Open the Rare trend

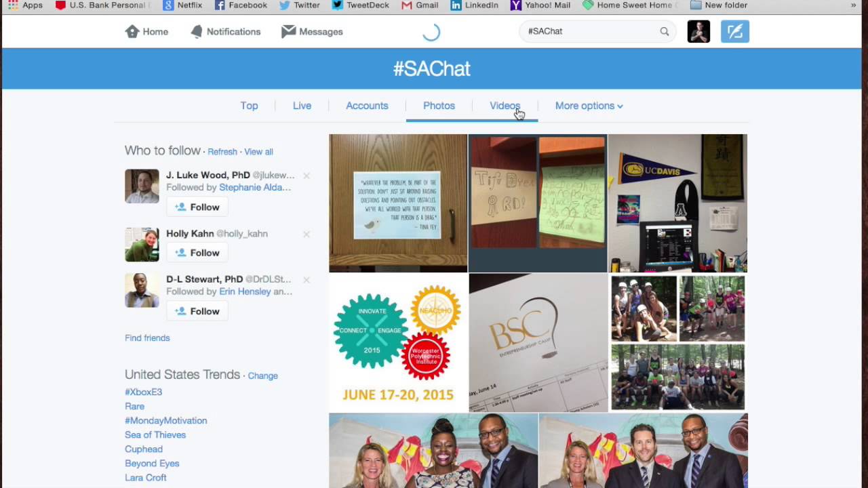click(x=134, y=406)
